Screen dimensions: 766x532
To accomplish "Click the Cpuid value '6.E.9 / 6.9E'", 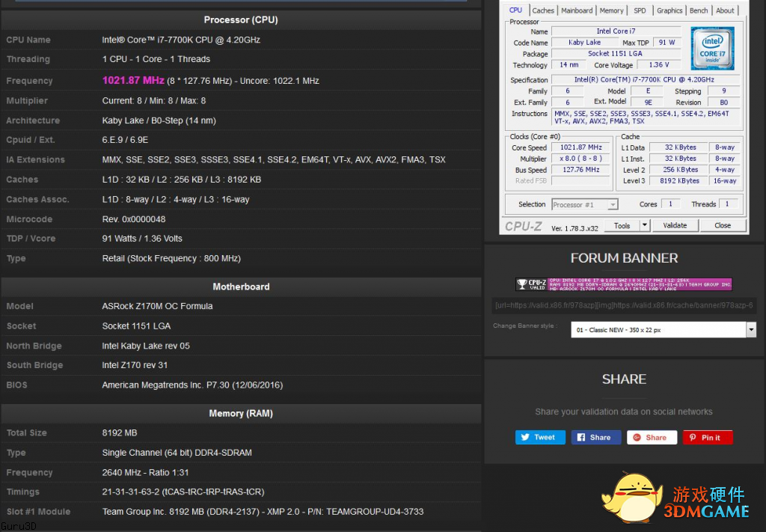I will coord(125,140).
